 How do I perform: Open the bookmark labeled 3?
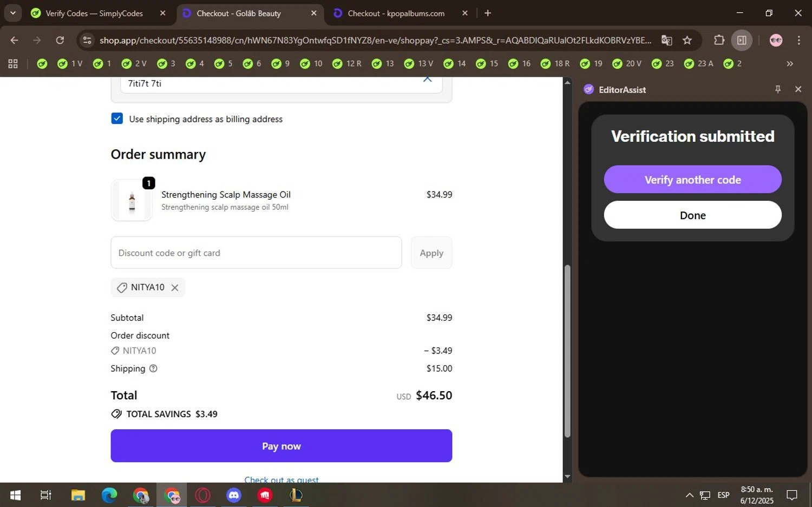tap(166, 64)
